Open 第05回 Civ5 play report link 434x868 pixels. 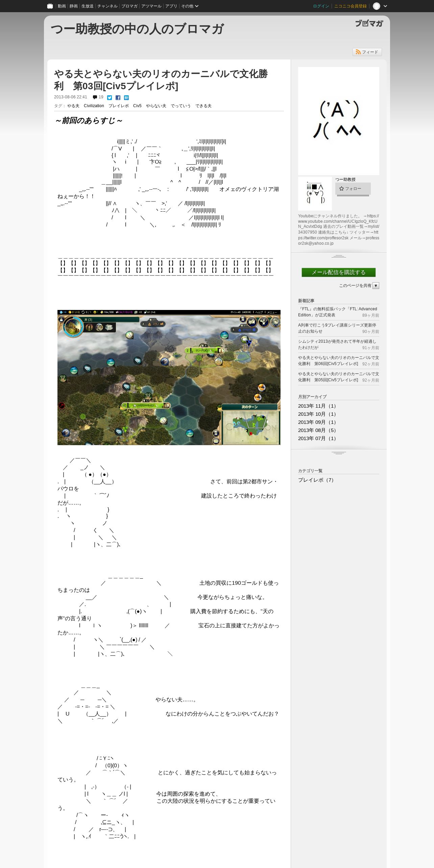338,377
